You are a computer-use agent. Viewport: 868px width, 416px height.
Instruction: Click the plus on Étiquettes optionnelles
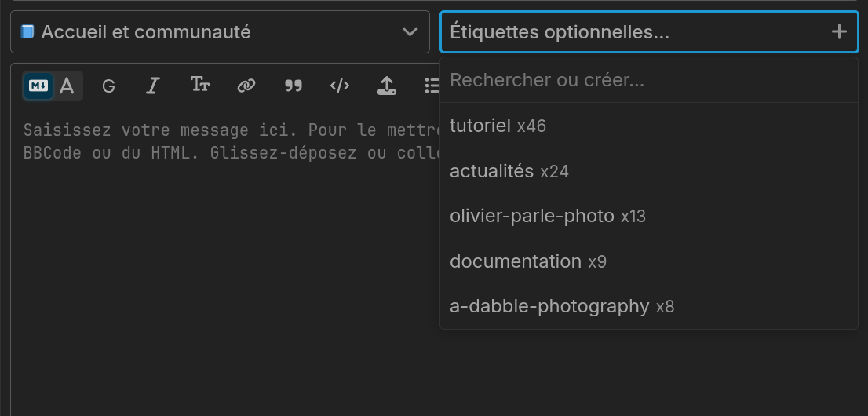(x=839, y=32)
